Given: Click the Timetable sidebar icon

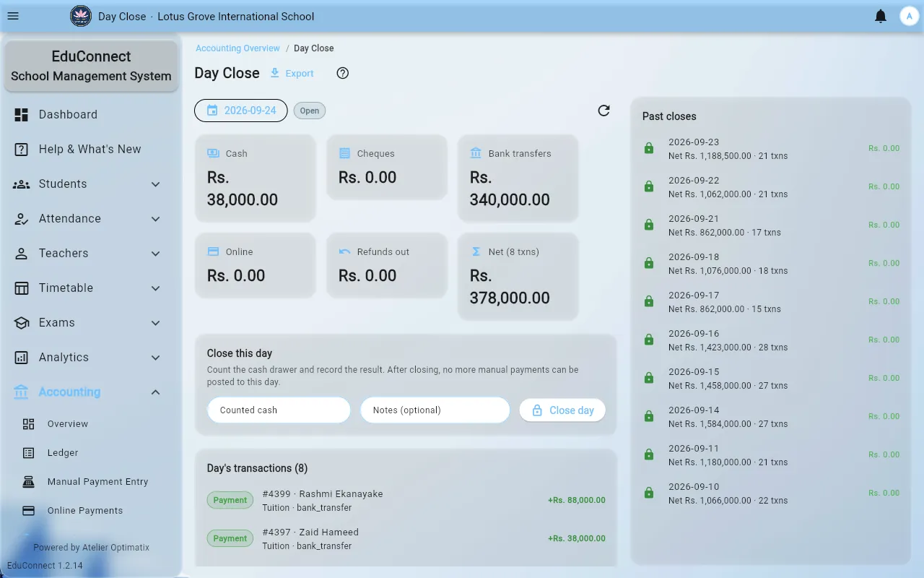Looking at the screenshot, I should [x=22, y=288].
